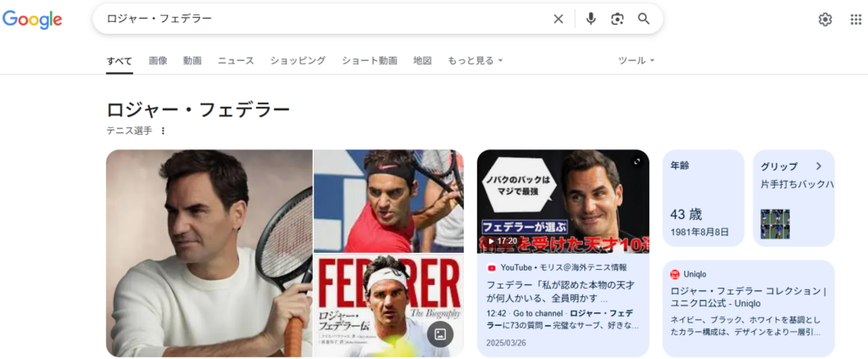Select the ショート動画 tab

tap(370, 60)
